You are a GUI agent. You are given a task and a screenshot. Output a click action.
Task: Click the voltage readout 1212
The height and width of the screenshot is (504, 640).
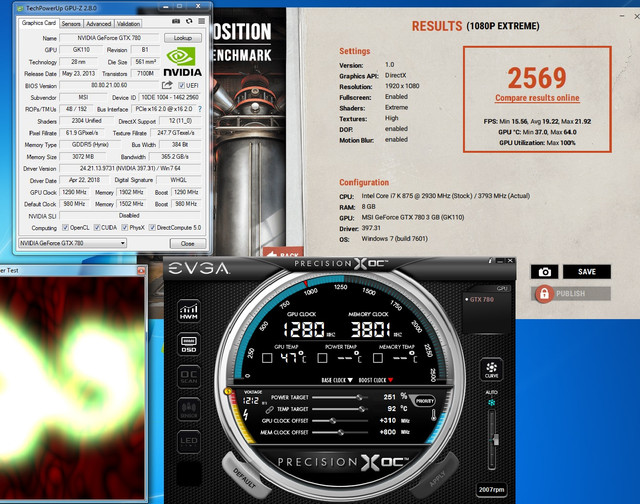tap(251, 401)
